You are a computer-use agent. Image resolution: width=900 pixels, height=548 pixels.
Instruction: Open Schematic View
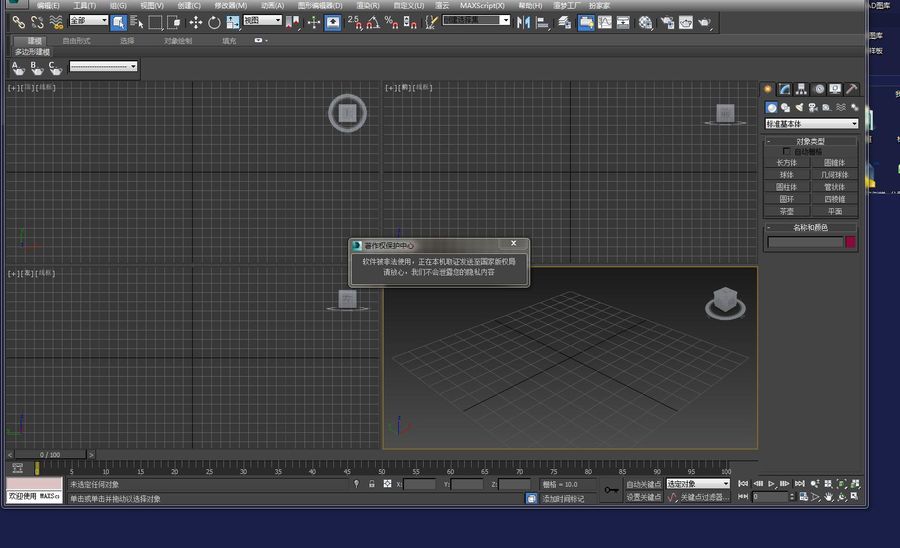coord(623,22)
